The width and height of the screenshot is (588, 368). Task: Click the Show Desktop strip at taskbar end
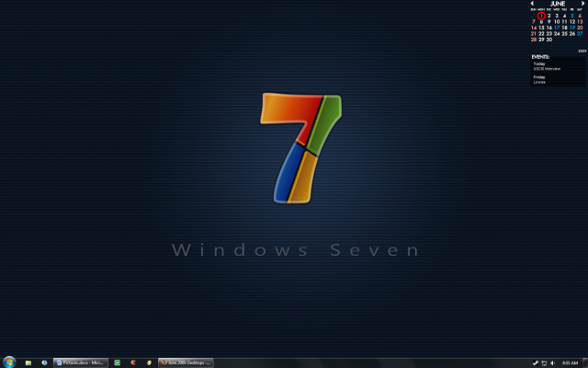pyautogui.click(x=585, y=362)
